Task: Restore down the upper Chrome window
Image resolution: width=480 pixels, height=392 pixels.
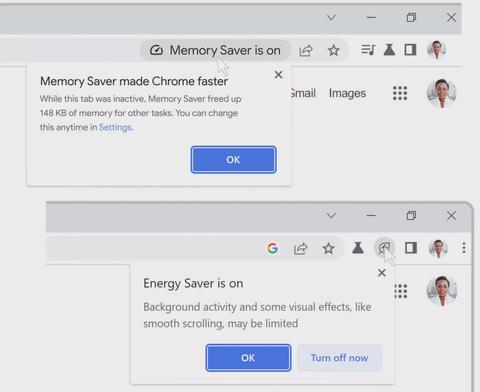Action: pyautogui.click(x=411, y=17)
